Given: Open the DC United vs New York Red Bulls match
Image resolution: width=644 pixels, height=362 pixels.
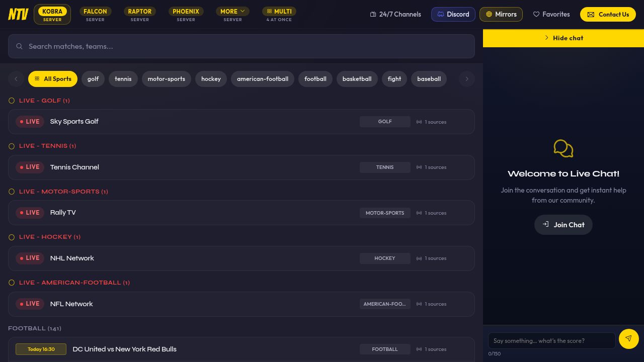Looking at the screenshot, I should pyautogui.click(x=242, y=349).
